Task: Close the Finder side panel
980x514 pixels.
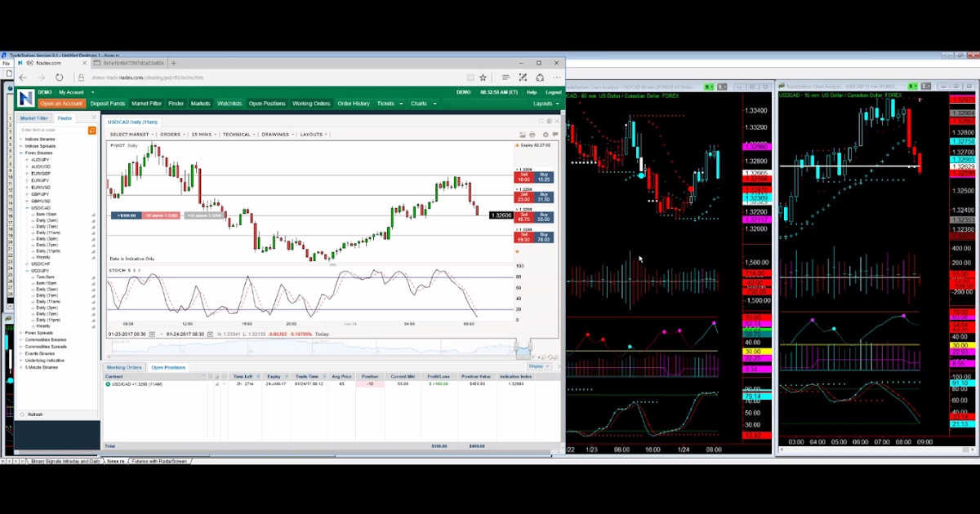Action: [92, 118]
